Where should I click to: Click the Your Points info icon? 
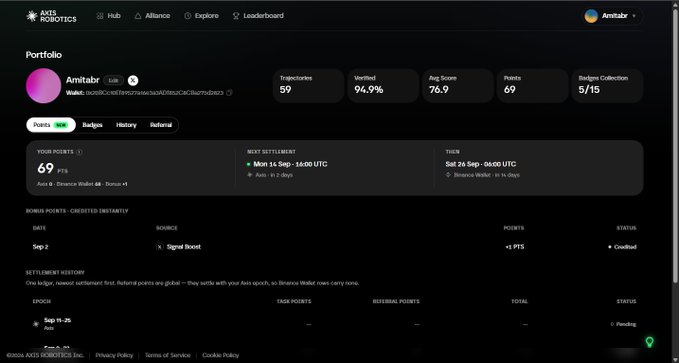coord(79,152)
